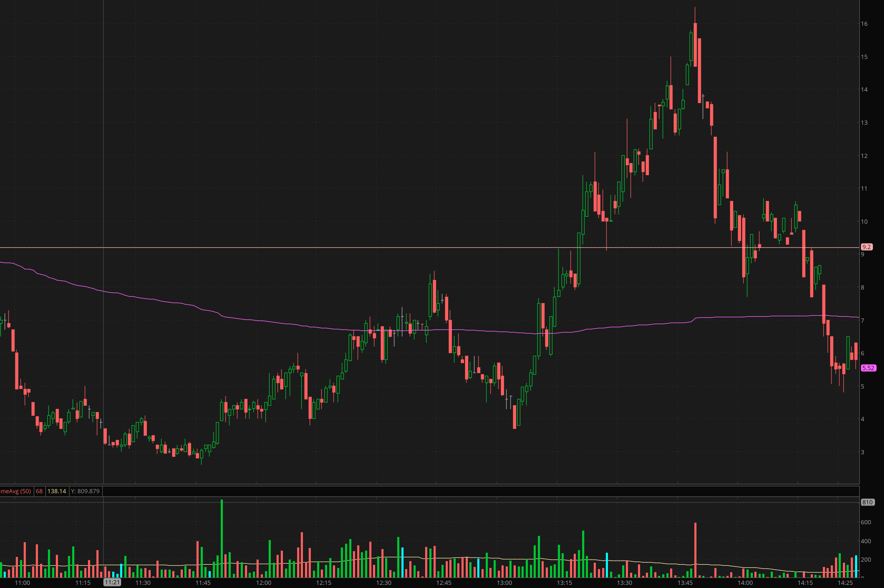Click the red 68 volume value

click(39, 491)
